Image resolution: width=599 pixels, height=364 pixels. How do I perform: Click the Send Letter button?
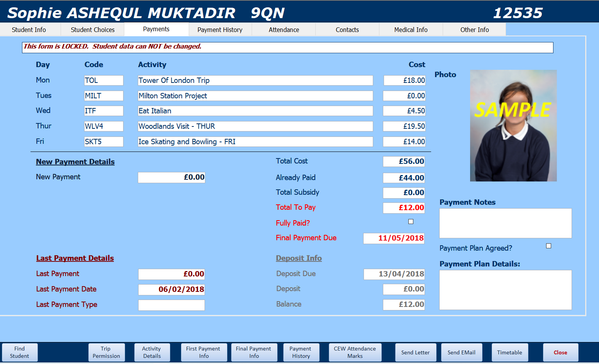pyautogui.click(x=416, y=352)
